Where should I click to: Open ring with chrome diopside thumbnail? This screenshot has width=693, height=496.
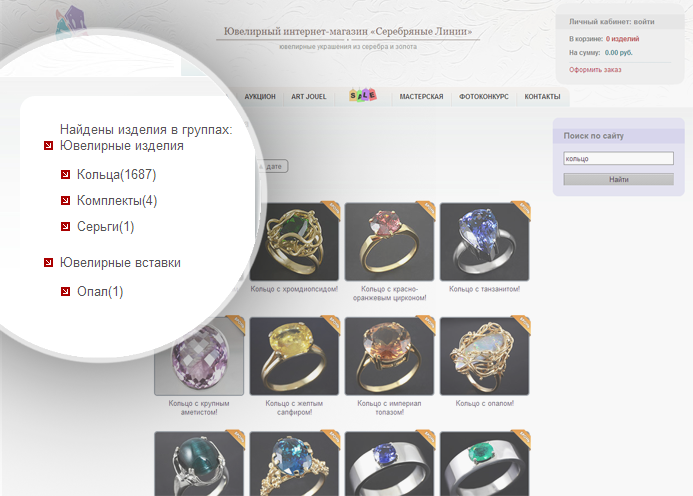[294, 242]
